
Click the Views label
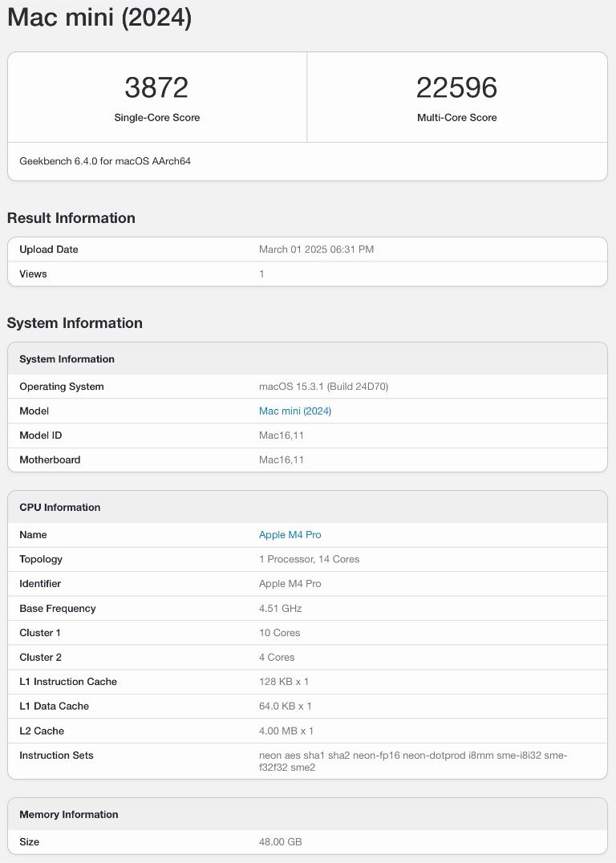[33, 274]
